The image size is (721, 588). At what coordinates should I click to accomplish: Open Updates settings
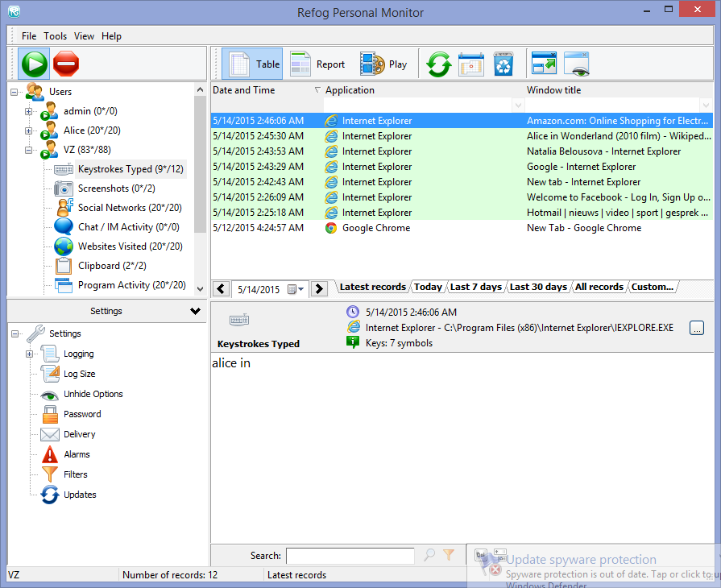pyautogui.click(x=80, y=495)
